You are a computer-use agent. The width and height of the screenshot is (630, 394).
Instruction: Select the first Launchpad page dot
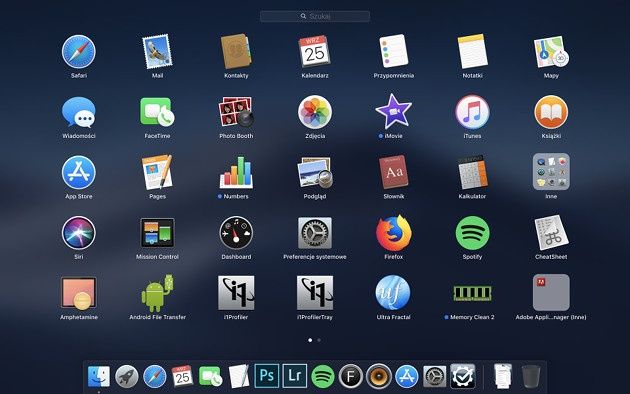310,340
